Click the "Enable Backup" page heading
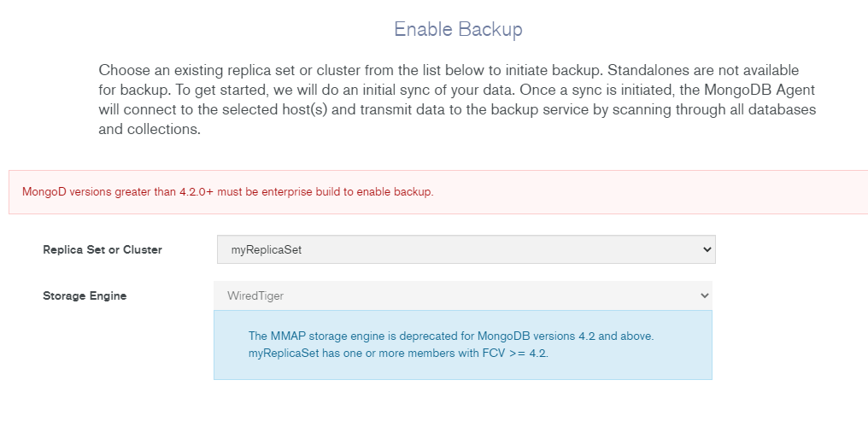 (458, 29)
